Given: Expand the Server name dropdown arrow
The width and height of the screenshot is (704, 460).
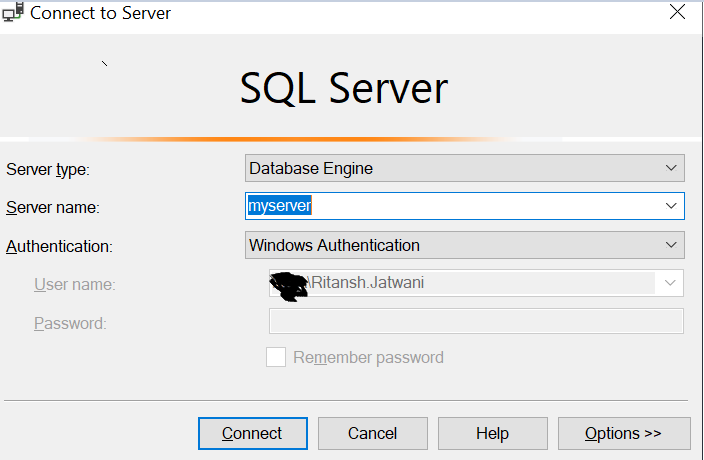Looking at the screenshot, I should click(671, 206).
